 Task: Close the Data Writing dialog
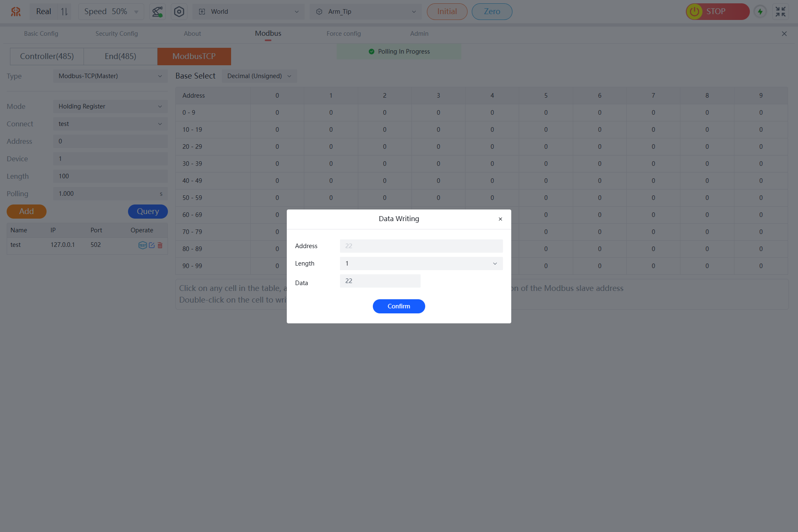(x=500, y=219)
